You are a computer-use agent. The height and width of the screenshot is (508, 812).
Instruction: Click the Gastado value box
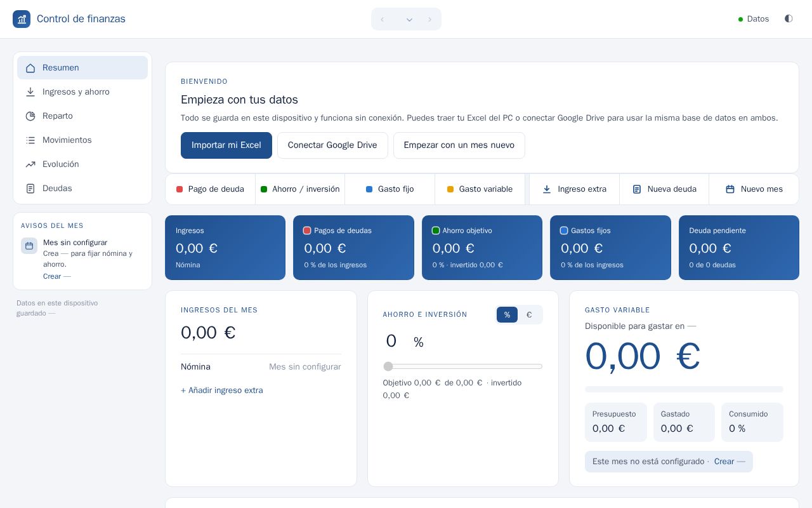click(x=684, y=422)
